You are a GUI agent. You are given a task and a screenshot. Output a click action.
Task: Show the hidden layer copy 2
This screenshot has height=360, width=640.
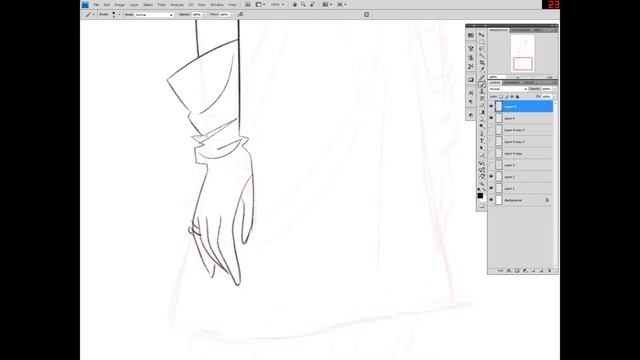(x=491, y=142)
